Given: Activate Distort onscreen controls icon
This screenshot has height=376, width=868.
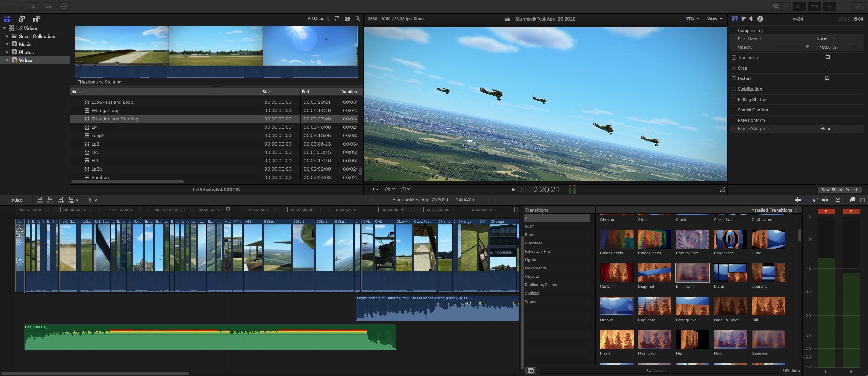Looking at the screenshot, I should [828, 78].
